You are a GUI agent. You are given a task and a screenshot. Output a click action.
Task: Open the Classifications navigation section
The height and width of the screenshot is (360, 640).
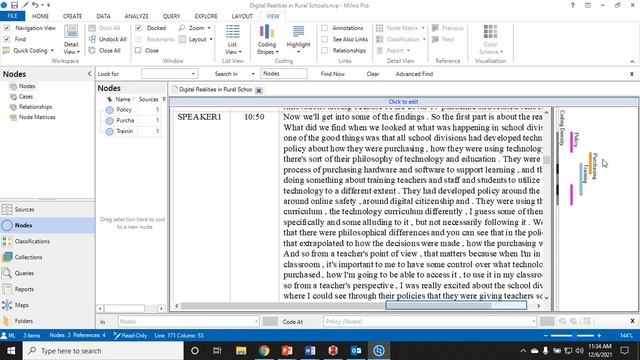pos(47,241)
